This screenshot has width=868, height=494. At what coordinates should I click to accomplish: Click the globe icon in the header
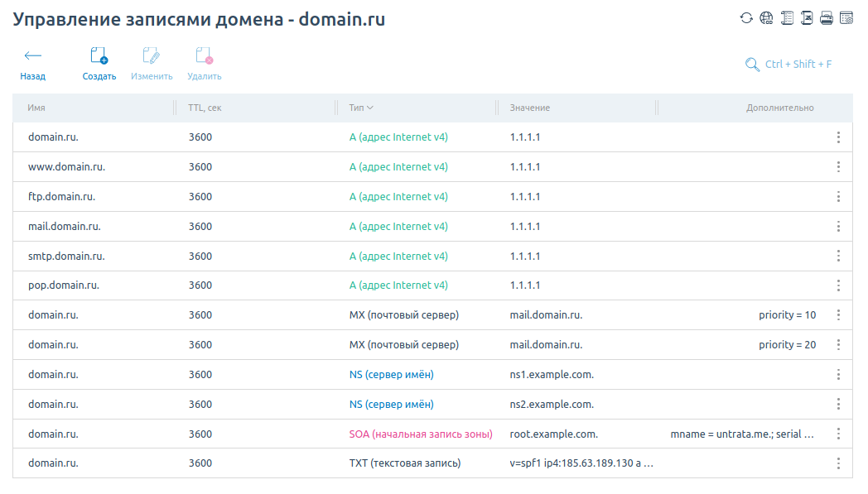(x=766, y=18)
